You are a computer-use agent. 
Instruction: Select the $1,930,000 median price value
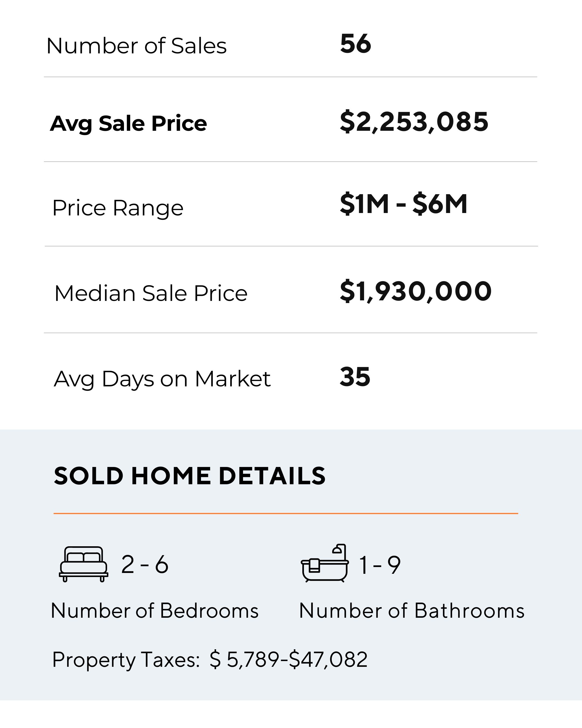click(415, 291)
